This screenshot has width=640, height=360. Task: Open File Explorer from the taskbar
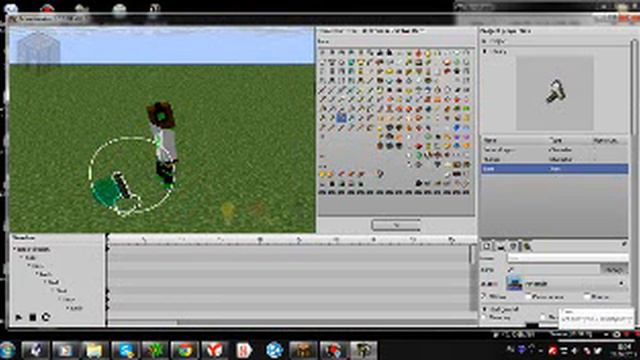point(93,350)
